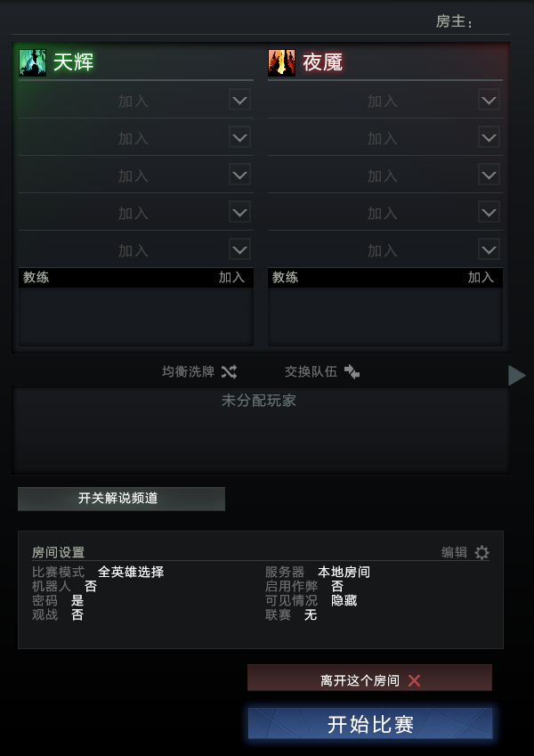Screen dimensions: 534x756
Task: Open the third Radiant slot dropdown arrow
Action: [x=239, y=175]
